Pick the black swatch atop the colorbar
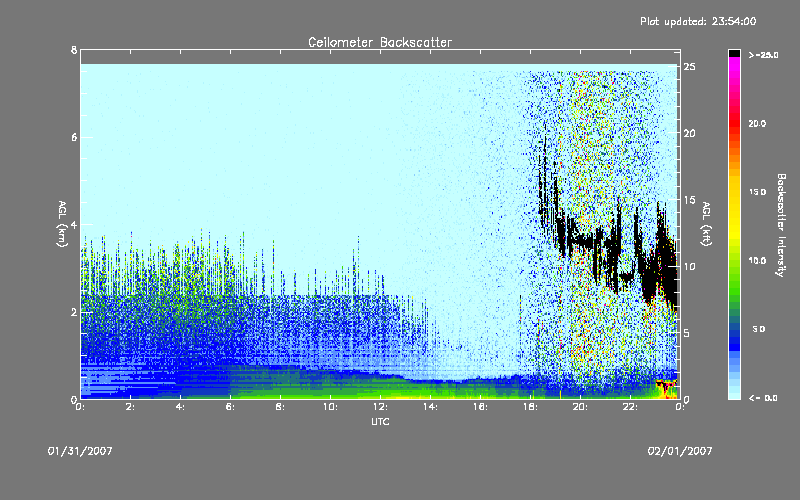 tap(734, 53)
